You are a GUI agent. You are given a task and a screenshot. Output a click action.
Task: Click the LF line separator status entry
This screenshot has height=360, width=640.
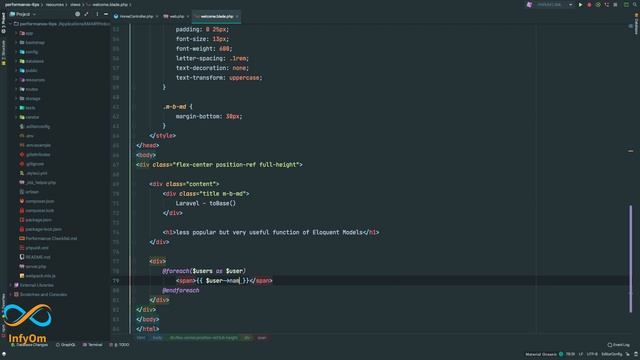pos(581,354)
